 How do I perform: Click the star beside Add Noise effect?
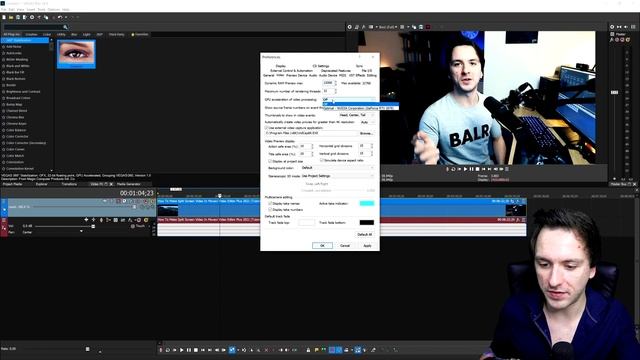tap(4, 47)
